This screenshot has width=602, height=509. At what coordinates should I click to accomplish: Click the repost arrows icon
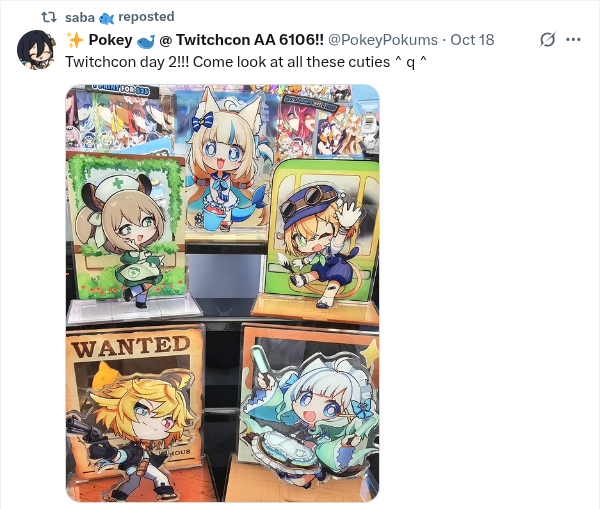[x=49, y=17]
